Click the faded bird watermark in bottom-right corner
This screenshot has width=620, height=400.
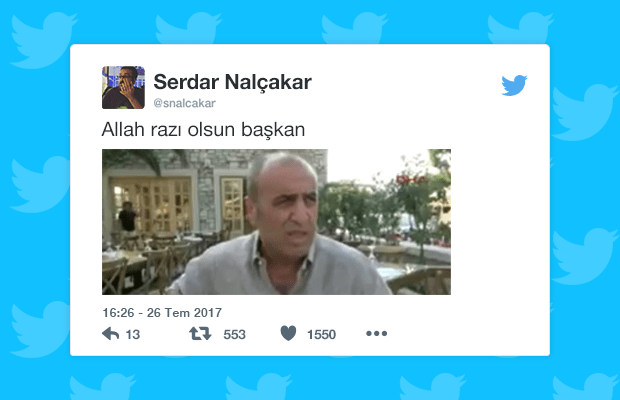(585, 387)
